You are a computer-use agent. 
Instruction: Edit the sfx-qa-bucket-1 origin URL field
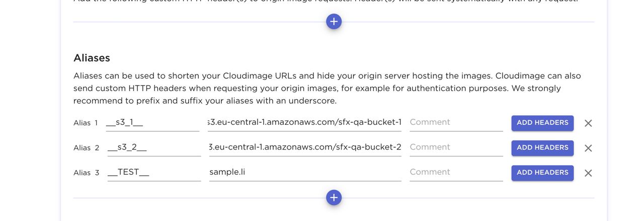pos(304,122)
